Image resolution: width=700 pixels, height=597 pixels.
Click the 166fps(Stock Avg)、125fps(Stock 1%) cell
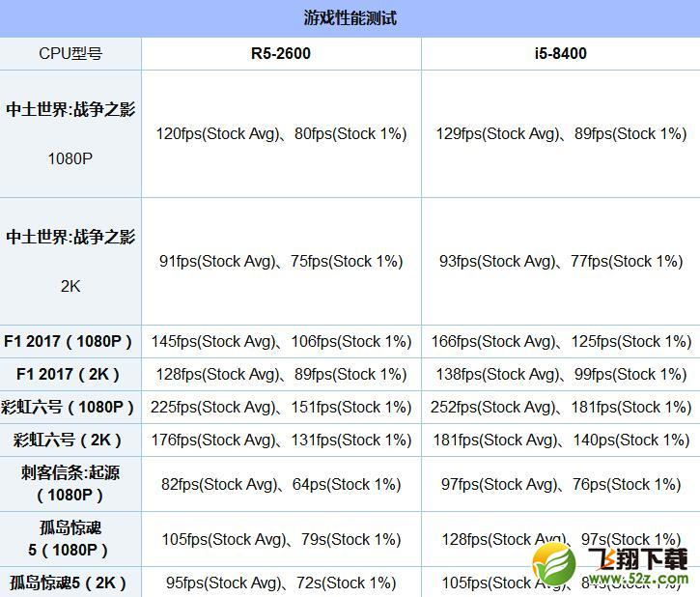[561, 342]
